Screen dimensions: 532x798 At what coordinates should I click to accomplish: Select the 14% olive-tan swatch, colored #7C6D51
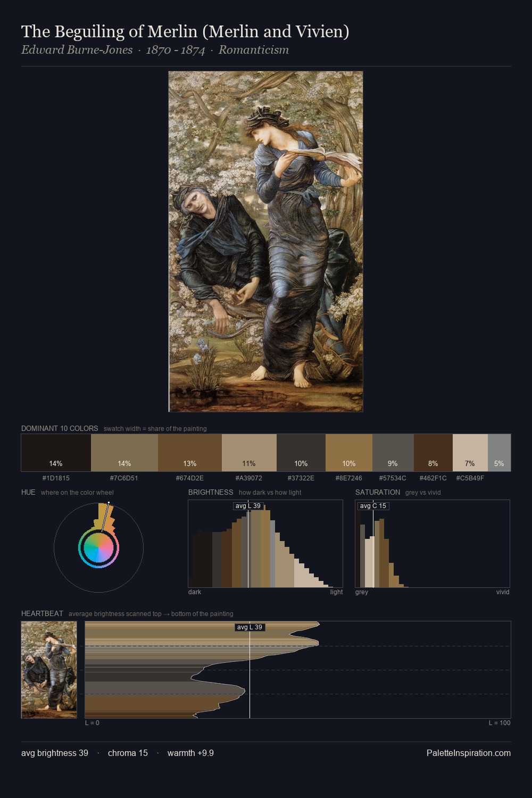(x=124, y=453)
